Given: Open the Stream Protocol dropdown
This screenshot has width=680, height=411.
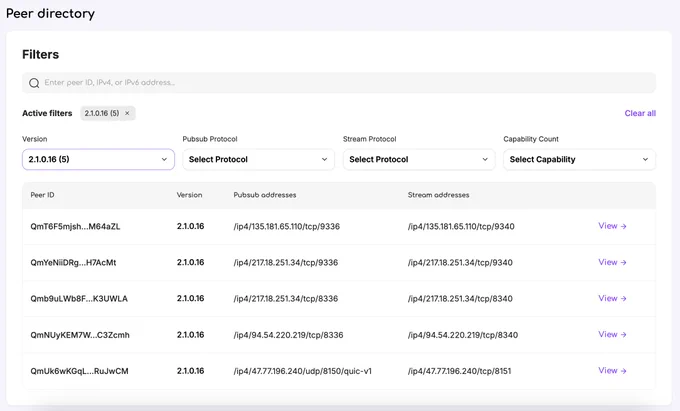Looking at the screenshot, I should (419, 160).
